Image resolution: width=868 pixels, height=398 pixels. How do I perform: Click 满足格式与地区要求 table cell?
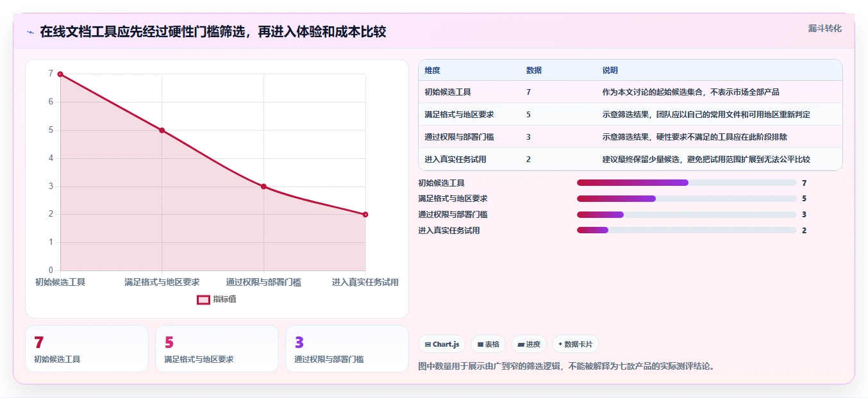click(x=459, y=115)
